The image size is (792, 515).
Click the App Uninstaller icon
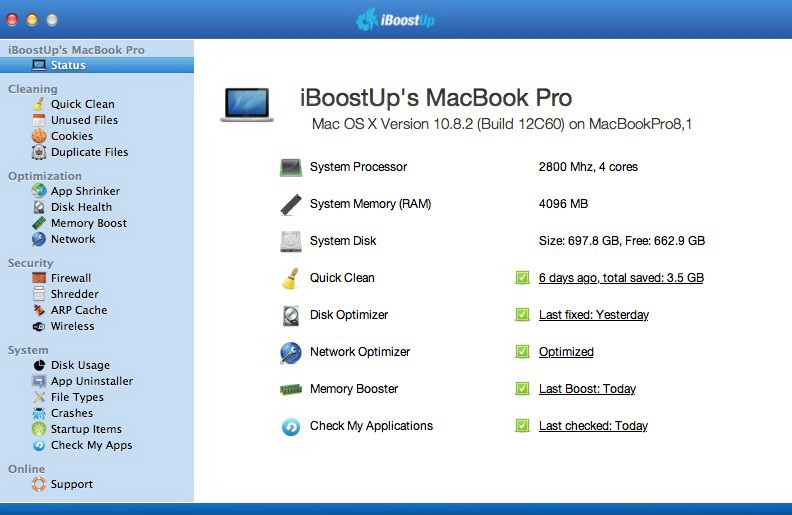click(39, 381)
